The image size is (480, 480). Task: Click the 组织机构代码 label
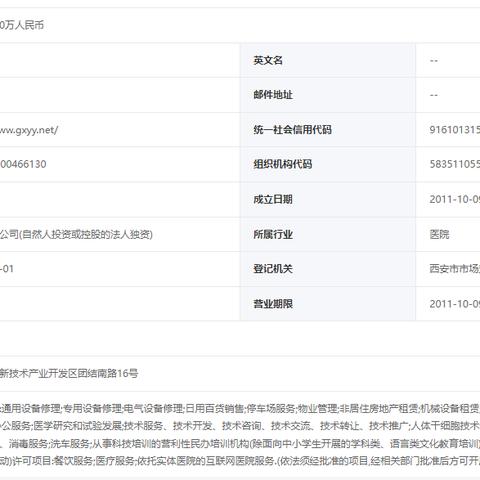point(283,164)
